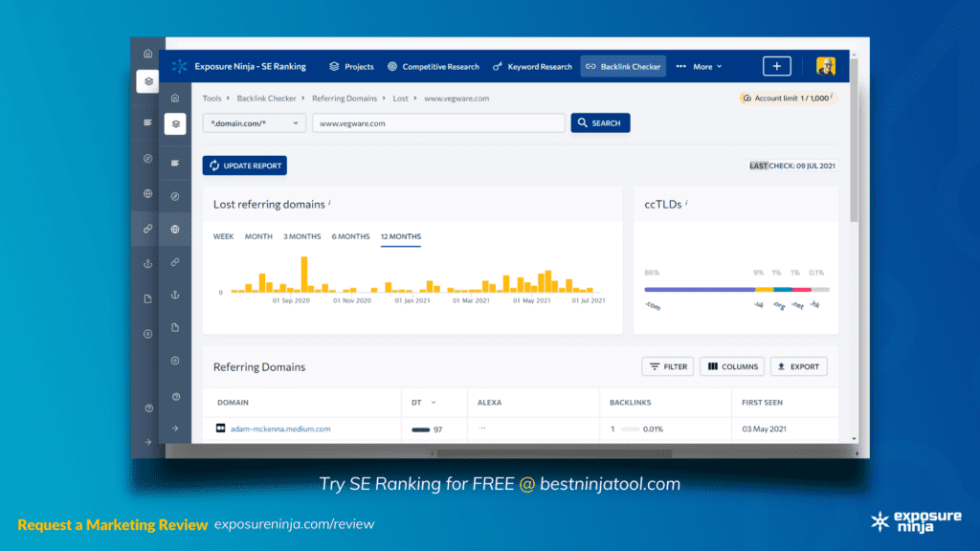
Task: Click the .com segment of ccTLD bar
Action: click(700, 290)
